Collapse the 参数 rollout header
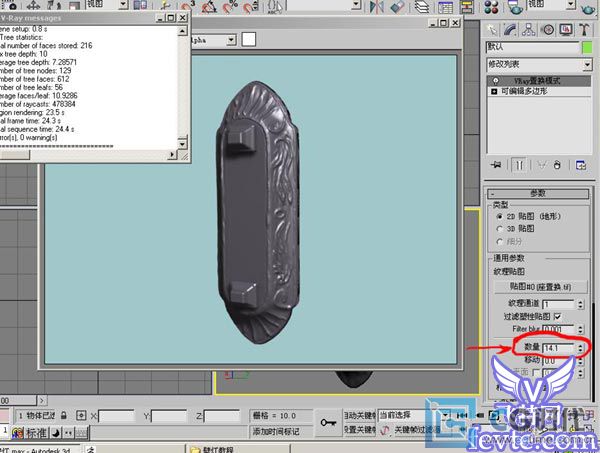 click(x=538, y=194)
